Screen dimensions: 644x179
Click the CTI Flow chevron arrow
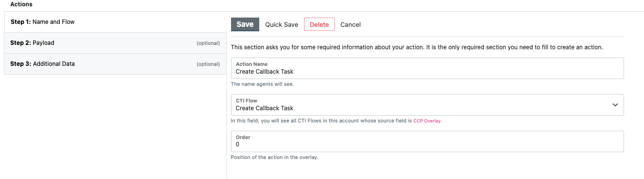point(615,105)
